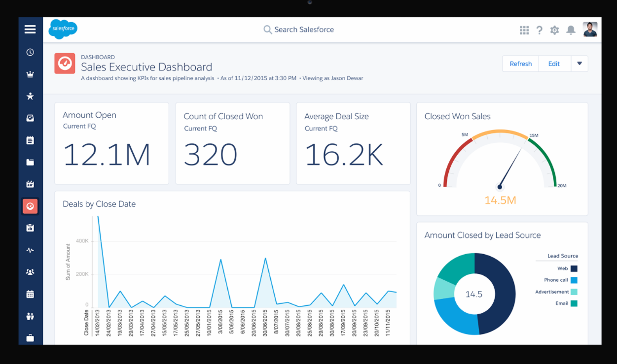Viewport: 617px width, 364px height.
Task: Open the calendar icon in the left sidebar
Action: pos(30,294)
